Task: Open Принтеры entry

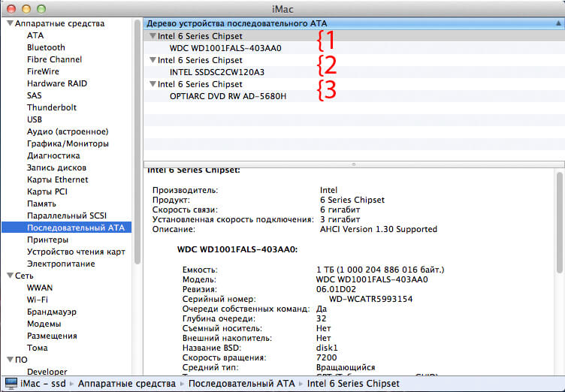Action: tap(47, 240)
